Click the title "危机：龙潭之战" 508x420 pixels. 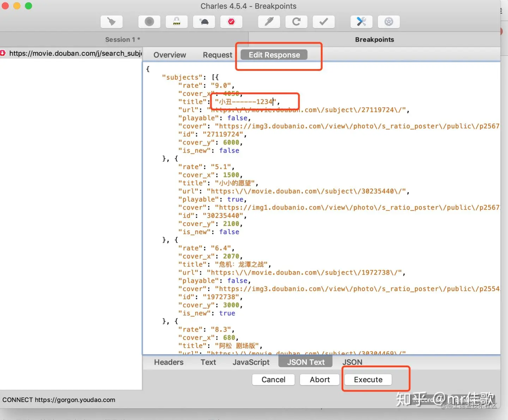(x=241, y=264)
